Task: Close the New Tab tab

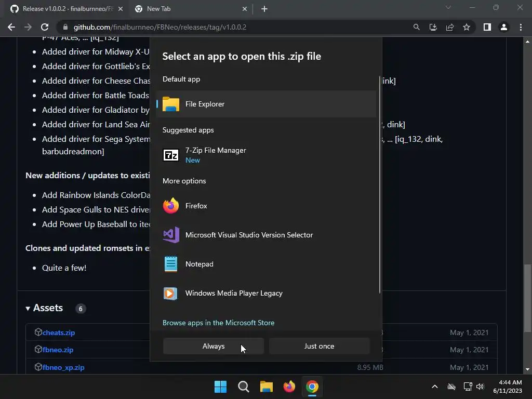Action: [x=245, y=9]
